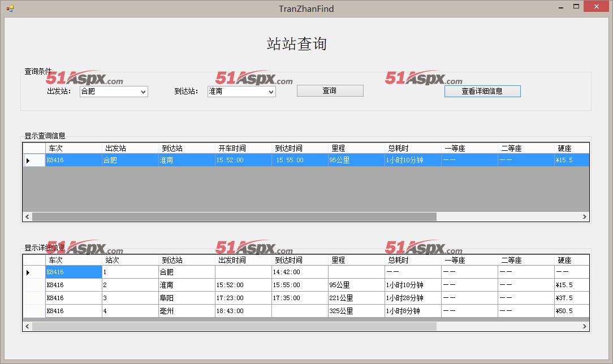
Task: Open the 出发站 departure station dropdown
Action: click(143, 92)
